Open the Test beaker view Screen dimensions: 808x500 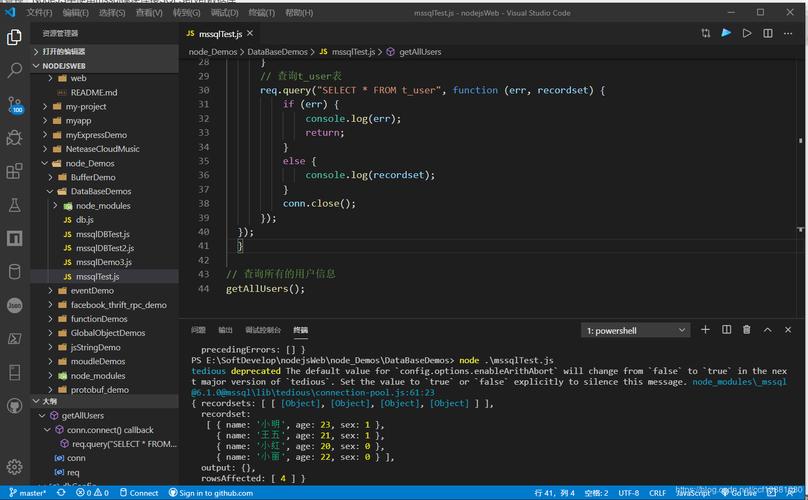point(14,205)
